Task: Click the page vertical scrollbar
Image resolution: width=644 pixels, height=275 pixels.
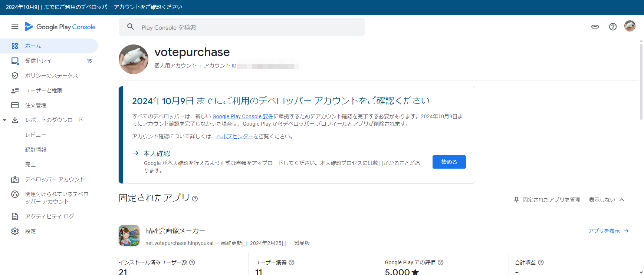Action: point(641,82)
